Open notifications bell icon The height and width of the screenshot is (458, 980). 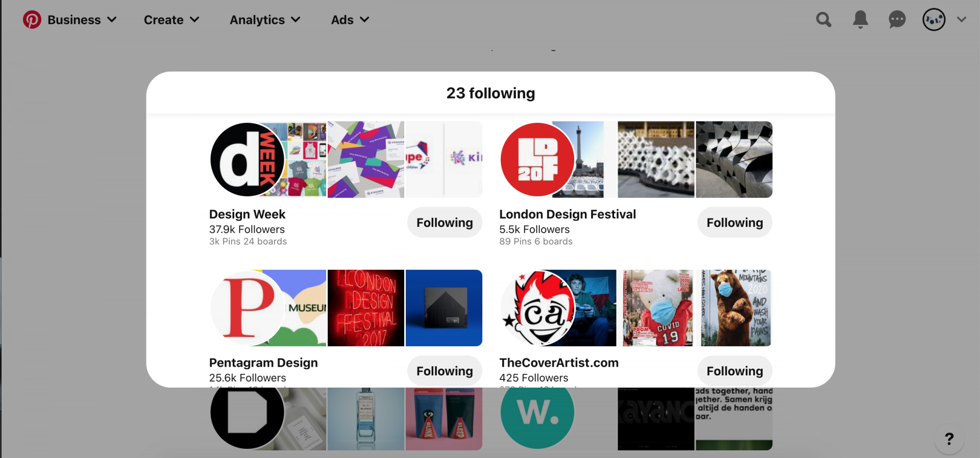(x=861, y=20)
